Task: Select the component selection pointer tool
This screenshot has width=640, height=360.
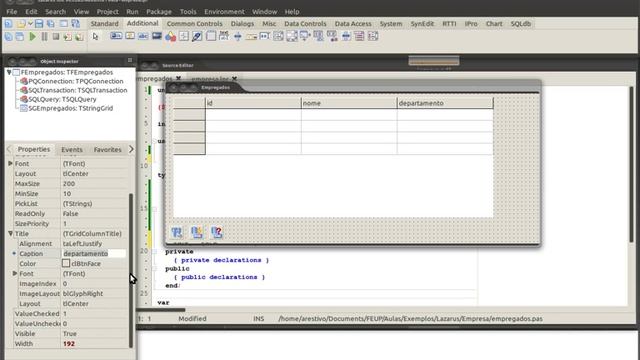Action: [95, 37]
